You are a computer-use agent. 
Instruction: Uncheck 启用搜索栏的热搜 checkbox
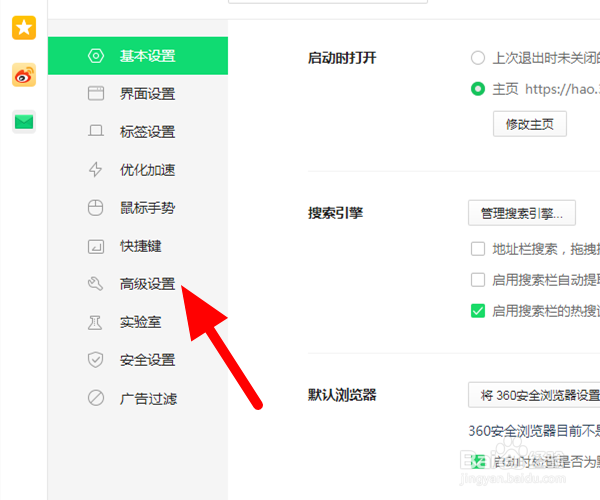pos(478,311)
